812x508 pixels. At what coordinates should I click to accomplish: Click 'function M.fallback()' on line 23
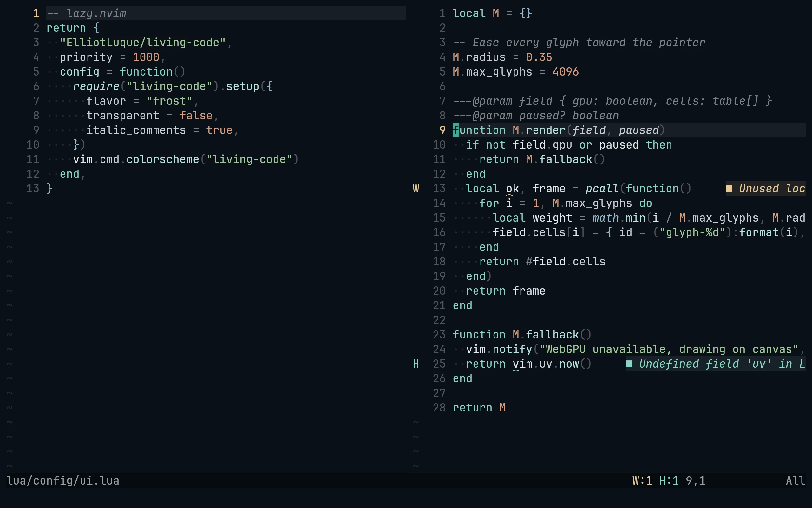(522, 335)
